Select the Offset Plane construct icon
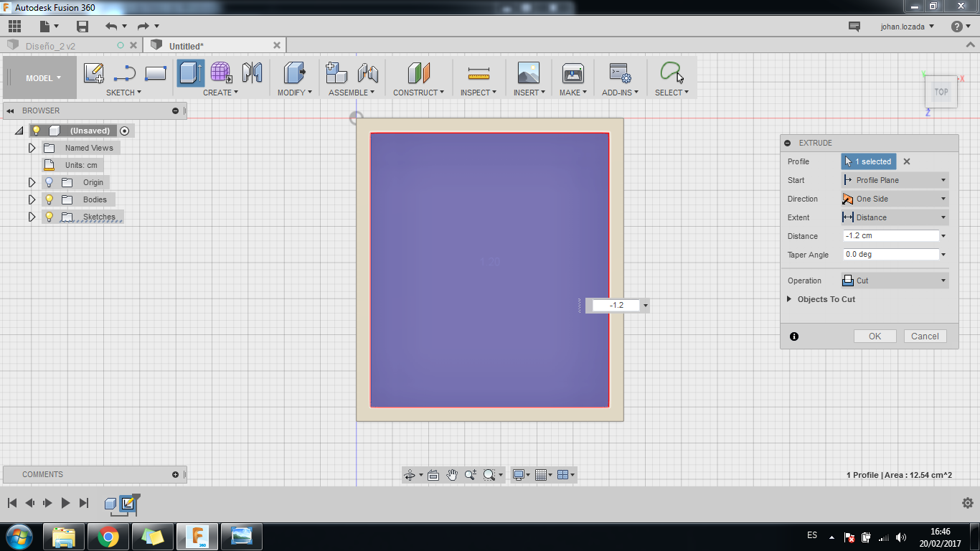The image size is (980, 551). tap(418, 72)
